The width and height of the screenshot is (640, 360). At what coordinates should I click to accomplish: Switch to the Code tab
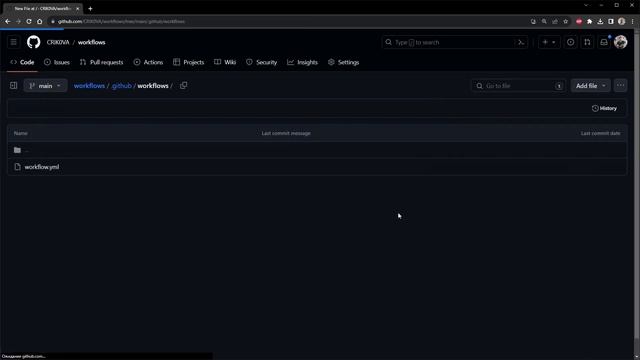(22, 62)
